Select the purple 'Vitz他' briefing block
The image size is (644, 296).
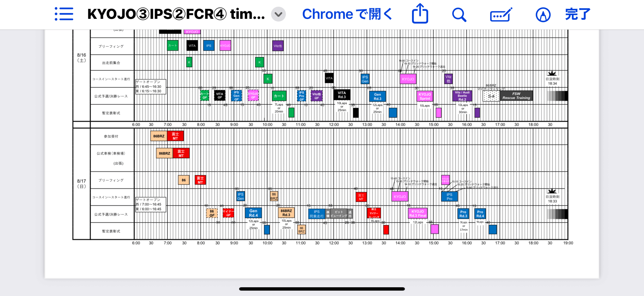(x=278, y=46)
